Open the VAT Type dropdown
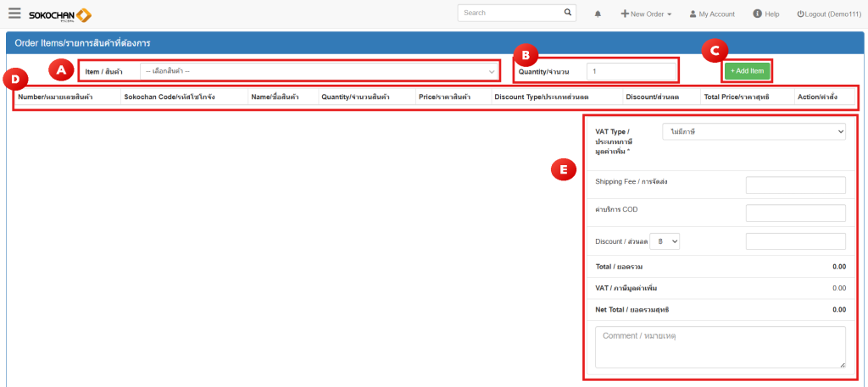Viewport: 868px width, 387px height. (x=753, y=131)
